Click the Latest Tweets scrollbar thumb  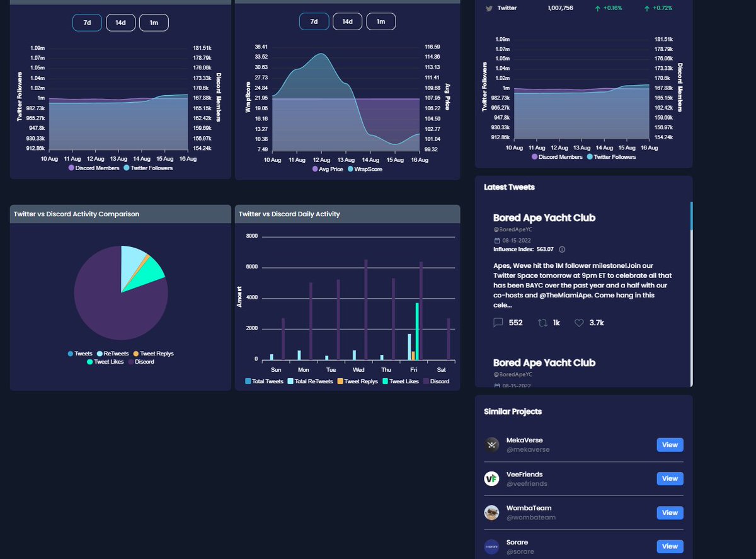pos(692,216)
